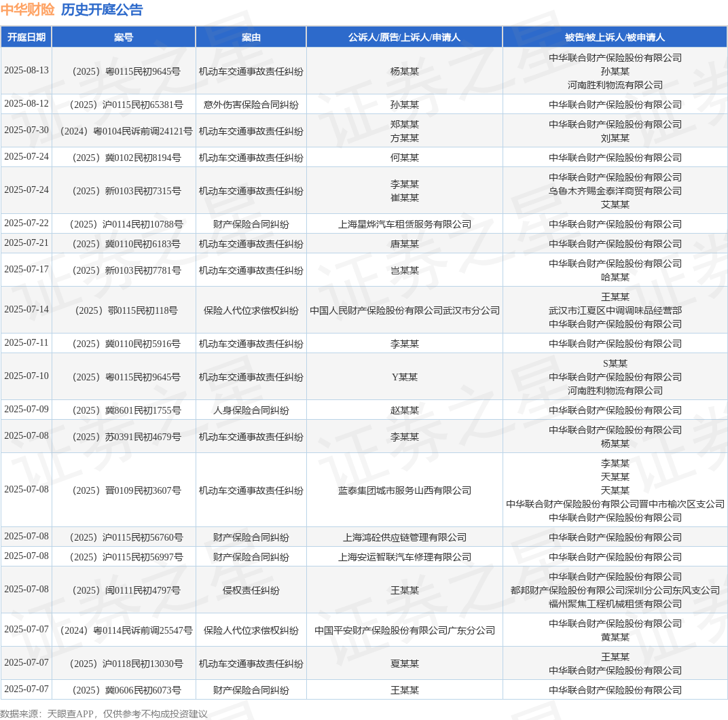
Task: Click the date cell 2025-08-13
Action: point(26,70)
